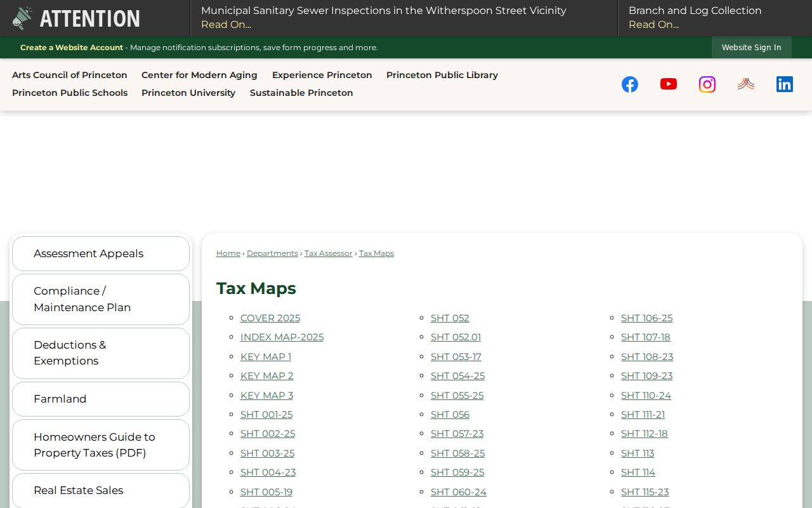Go to Home breadcrumb
The height and width of the screenshot is (508, 812).
(228, 253)
